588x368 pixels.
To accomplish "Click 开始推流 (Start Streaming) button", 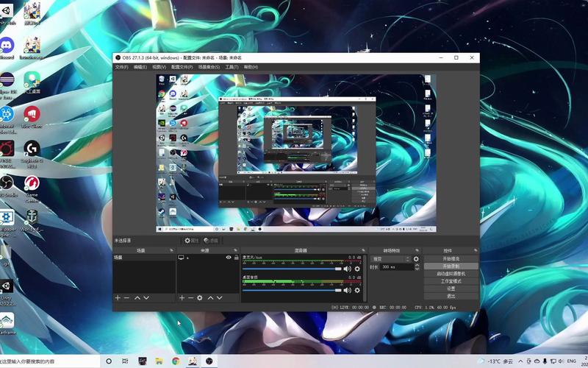I will pos(451,259).
